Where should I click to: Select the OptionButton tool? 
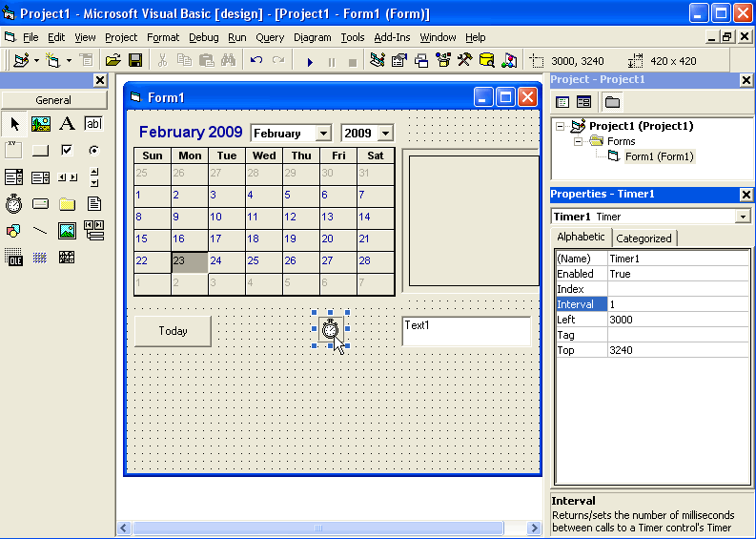(93, 151)
